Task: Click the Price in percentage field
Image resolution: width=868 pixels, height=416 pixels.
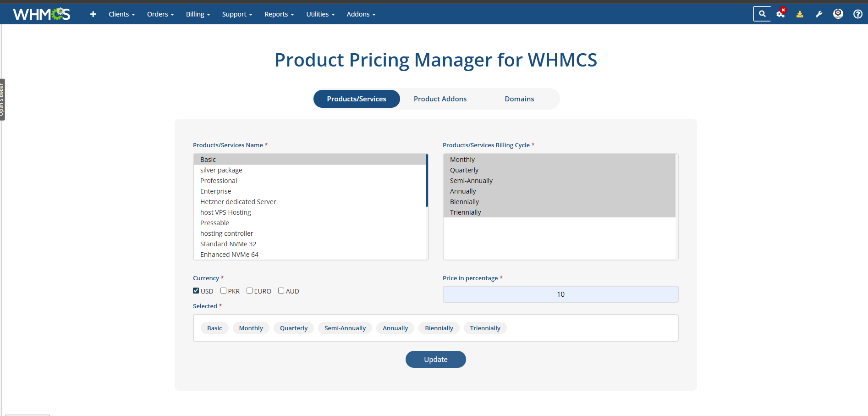Action: click(560, 294)
